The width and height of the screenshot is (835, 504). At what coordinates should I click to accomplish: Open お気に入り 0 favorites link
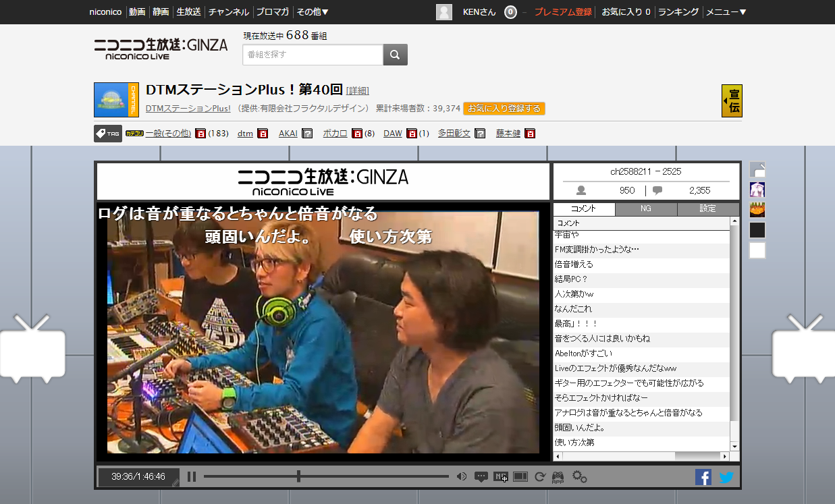pyautogui.click(x=626, y=11)
